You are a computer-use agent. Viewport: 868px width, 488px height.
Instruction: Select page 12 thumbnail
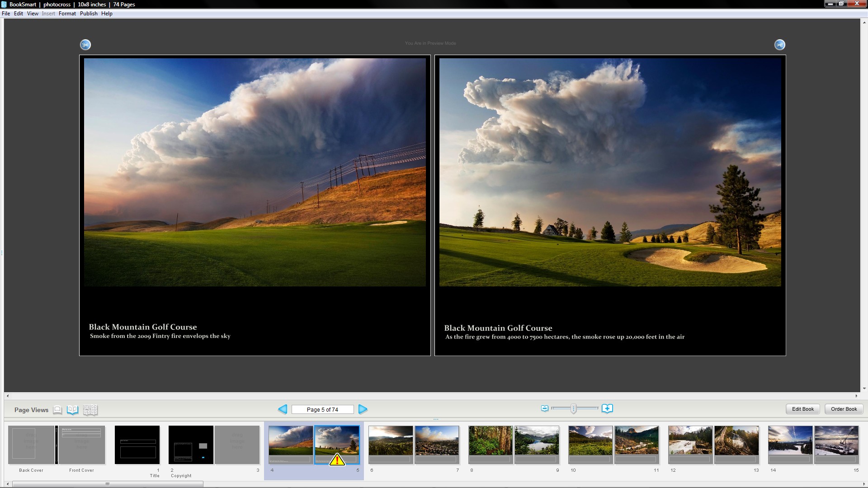point(690,445)
